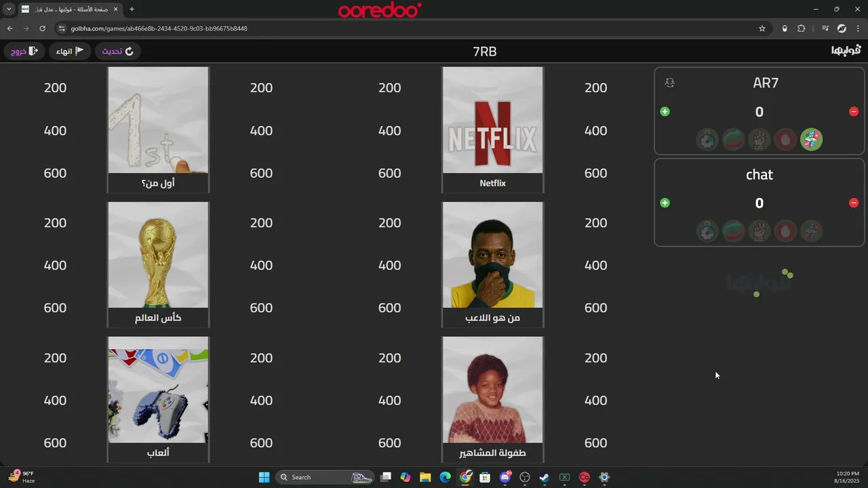This screenshot has height=488, width=868.
Task: Click the خروج exit button
Action: click(24, 51)
